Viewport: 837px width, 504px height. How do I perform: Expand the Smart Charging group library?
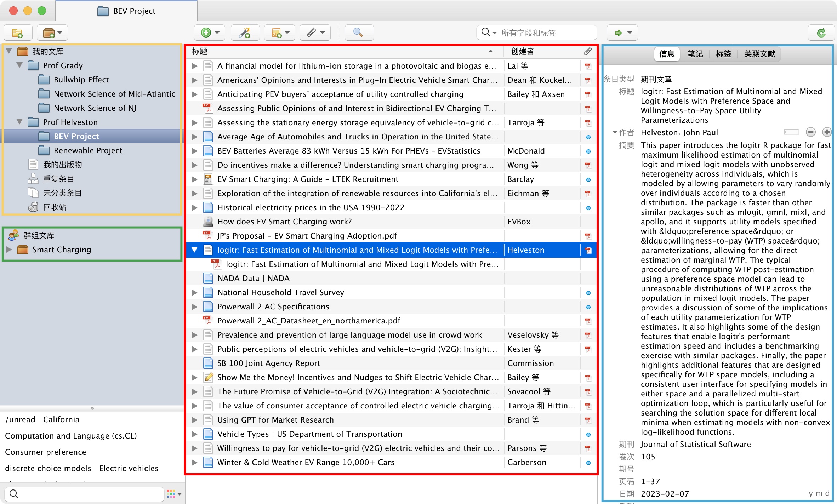pyautogui.click(x=9, y=250)
